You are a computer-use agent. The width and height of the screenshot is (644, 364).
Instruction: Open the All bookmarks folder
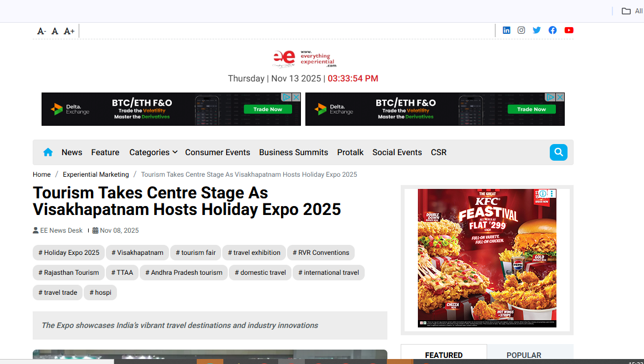631,11
